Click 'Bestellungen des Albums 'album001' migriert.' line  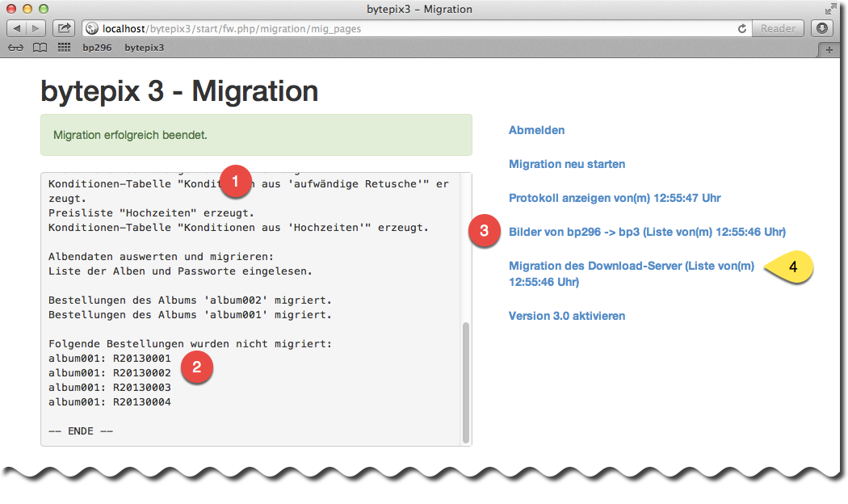[x=190, y=315]
